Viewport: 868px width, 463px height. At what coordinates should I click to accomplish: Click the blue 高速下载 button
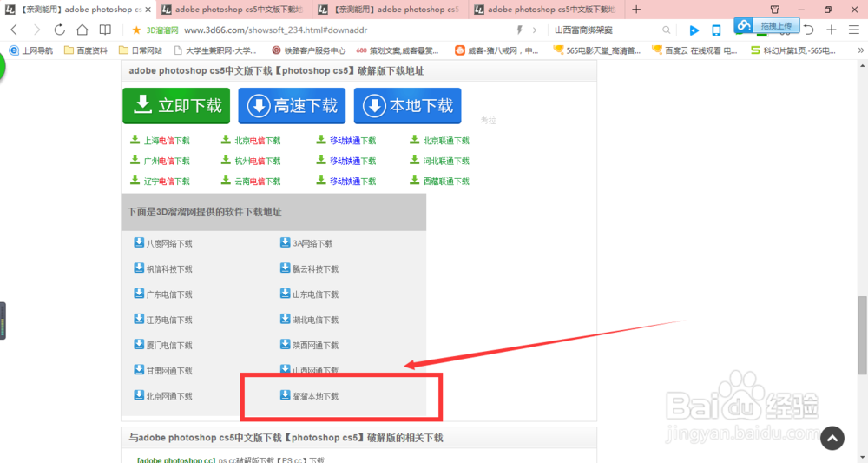292,105
